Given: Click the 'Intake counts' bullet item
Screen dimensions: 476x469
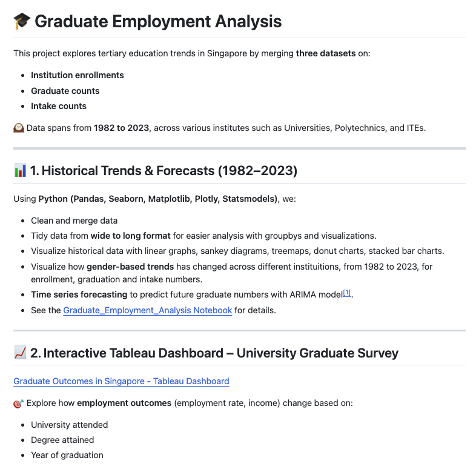Looking at the screenshot, I should pos(59,106).
